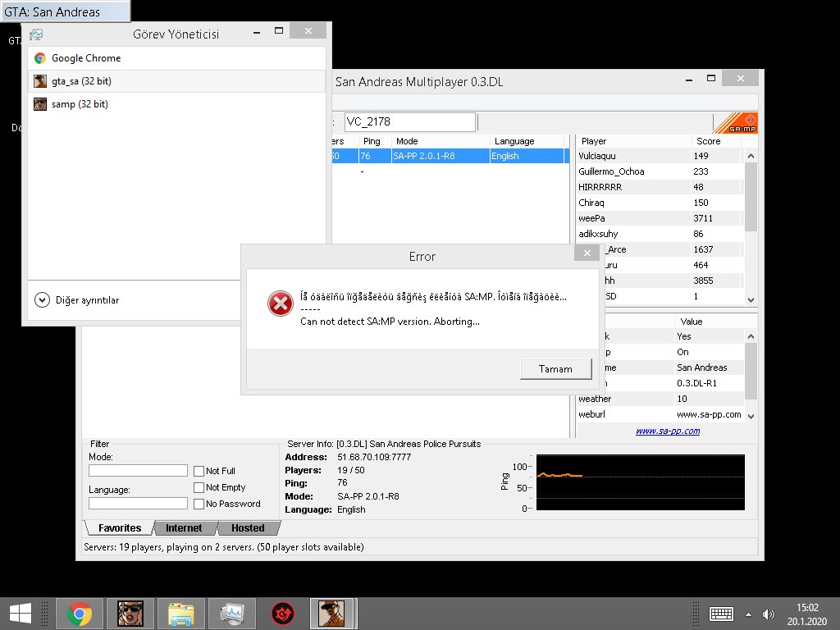
Task: Select player Vulciaquu in player list
Action: coord(660,156)
